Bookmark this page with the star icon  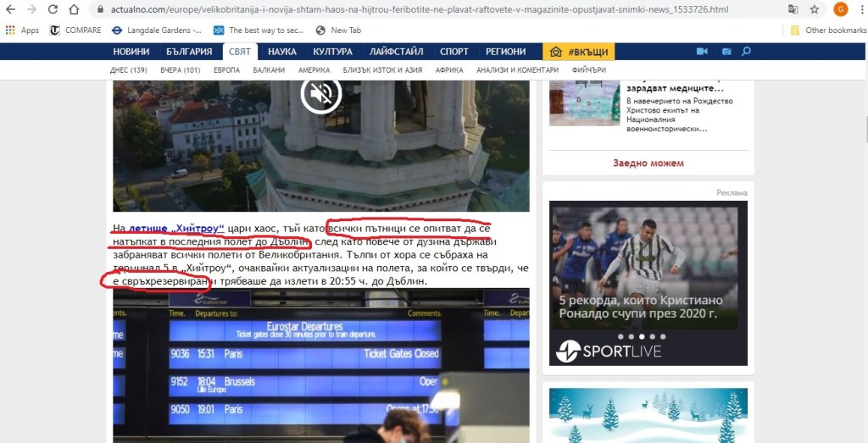[815, 9]
